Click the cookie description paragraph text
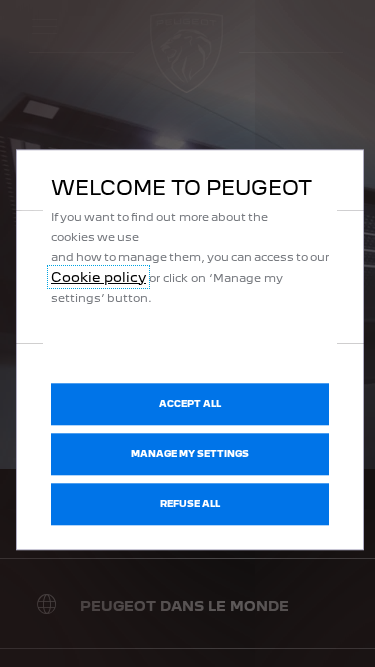The height and width of the screenshot is (667, 375). click(190, 257)
